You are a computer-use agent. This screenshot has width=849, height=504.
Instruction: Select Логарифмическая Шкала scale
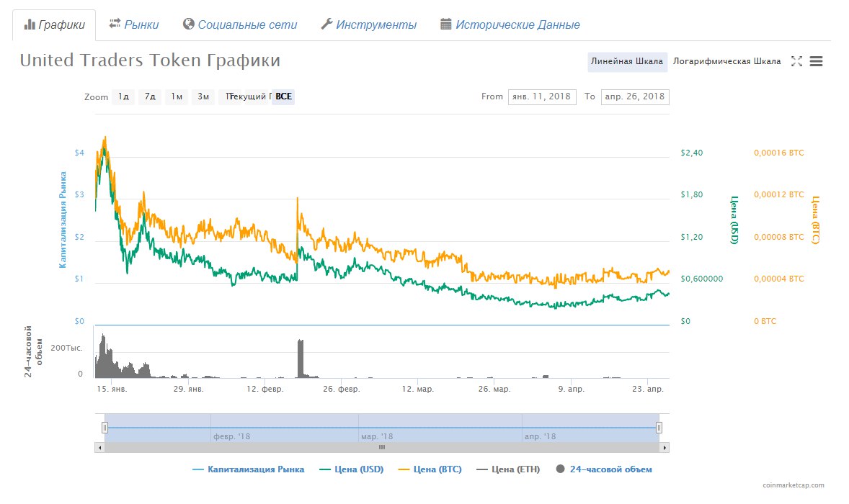click(726, 62)
